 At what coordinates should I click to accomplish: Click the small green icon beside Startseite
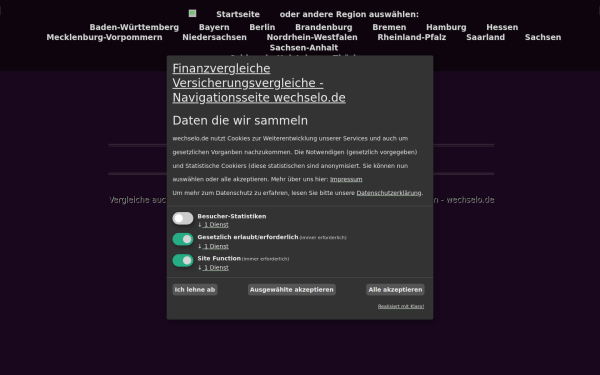[x=192, y=13]
